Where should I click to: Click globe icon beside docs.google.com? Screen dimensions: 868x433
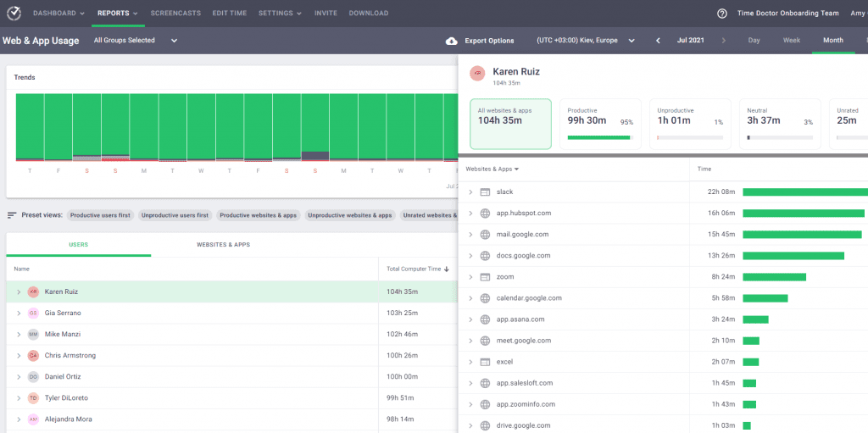point(485,256)
